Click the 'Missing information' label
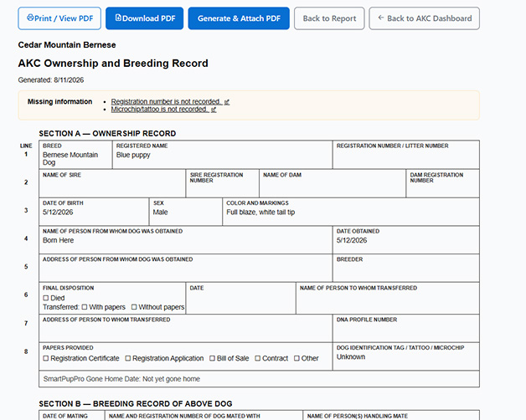This screenshot has width=526, height=420. [59, 101]
